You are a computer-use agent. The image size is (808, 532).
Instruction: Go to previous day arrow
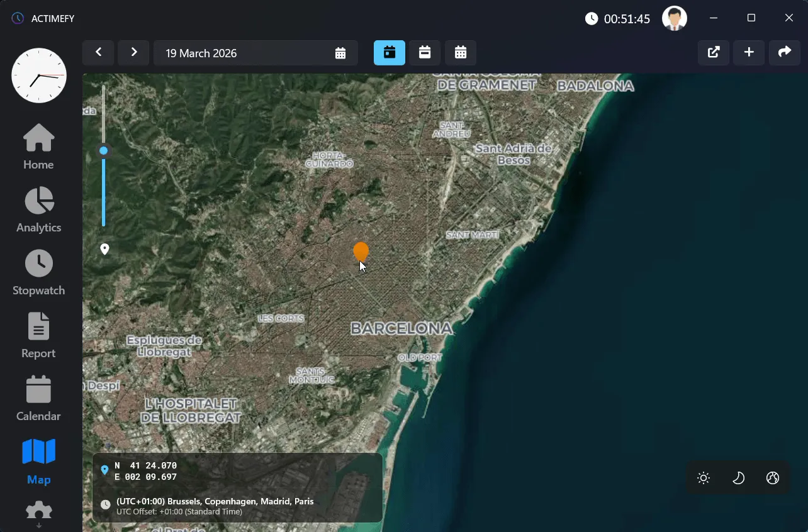(x=98, y=53)
